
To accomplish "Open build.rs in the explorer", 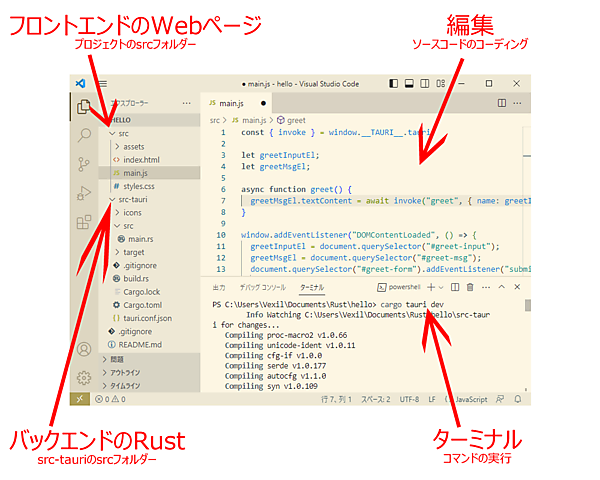I will point(149,279).
